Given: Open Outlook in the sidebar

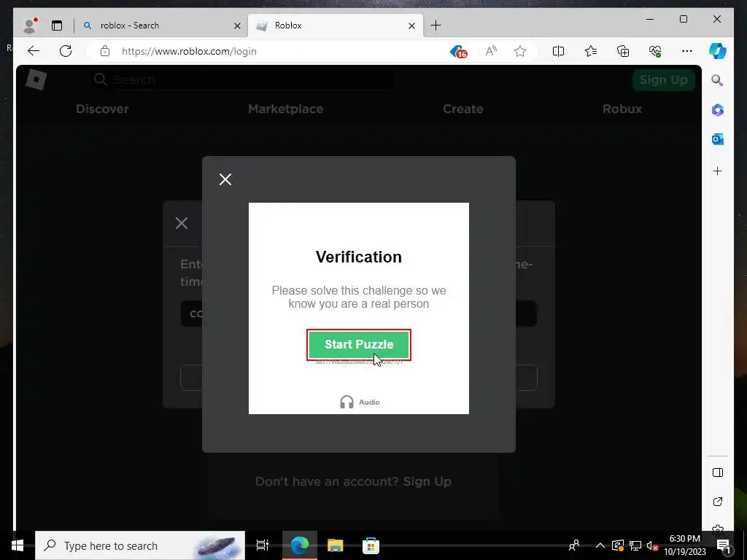Looking at the screenshot, I should pos(718,139).
